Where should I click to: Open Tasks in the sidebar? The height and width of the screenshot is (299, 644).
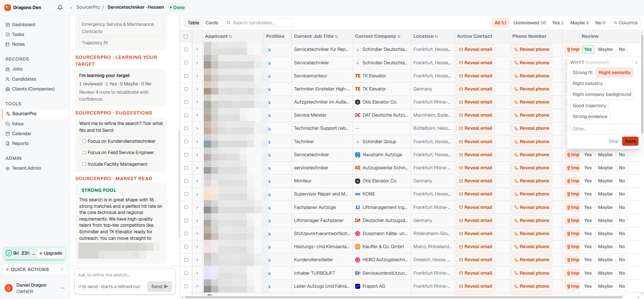pyautogui.click(x=18, y=35)
